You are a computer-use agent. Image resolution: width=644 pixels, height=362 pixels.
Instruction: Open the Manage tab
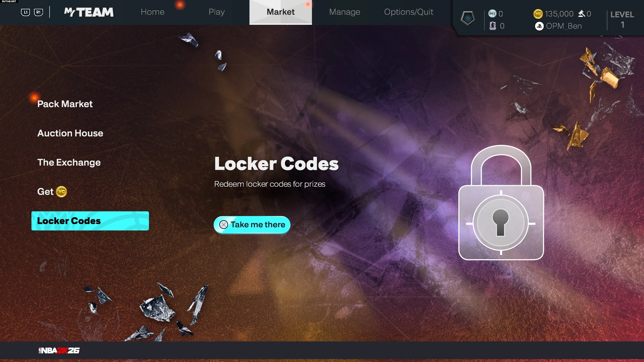click(x=344, y=12)
